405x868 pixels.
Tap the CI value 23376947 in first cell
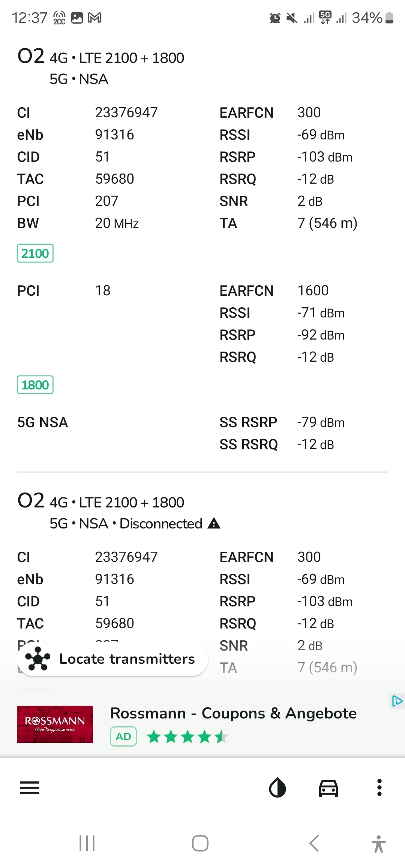(x=126, y=112)
